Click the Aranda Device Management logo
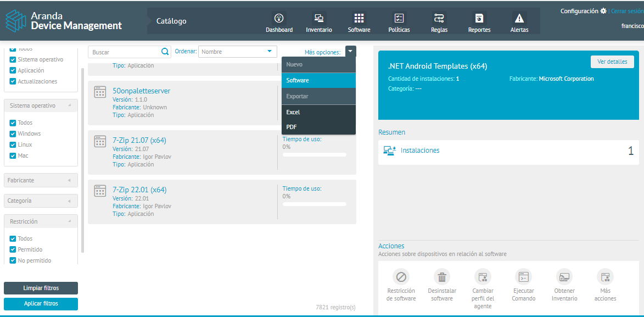The image size is (644, 317). [x=64, y=21]
